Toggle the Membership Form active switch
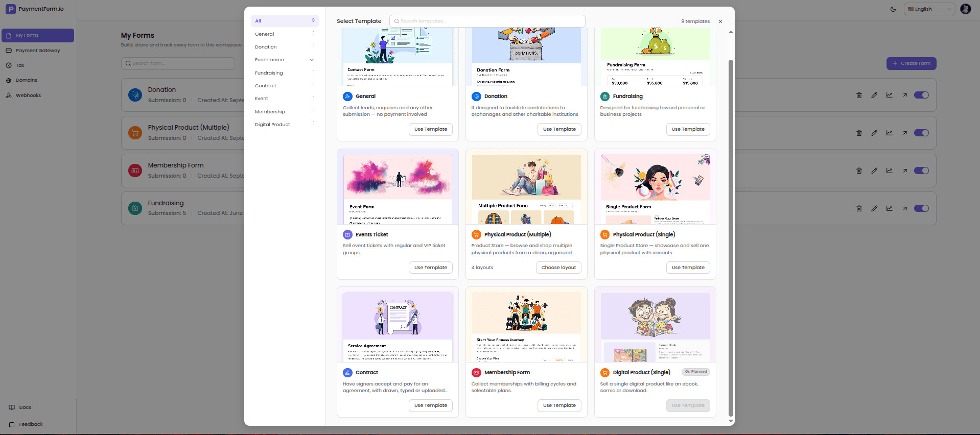This screenshot has width=980, height=435. click(x=921, y=171)
